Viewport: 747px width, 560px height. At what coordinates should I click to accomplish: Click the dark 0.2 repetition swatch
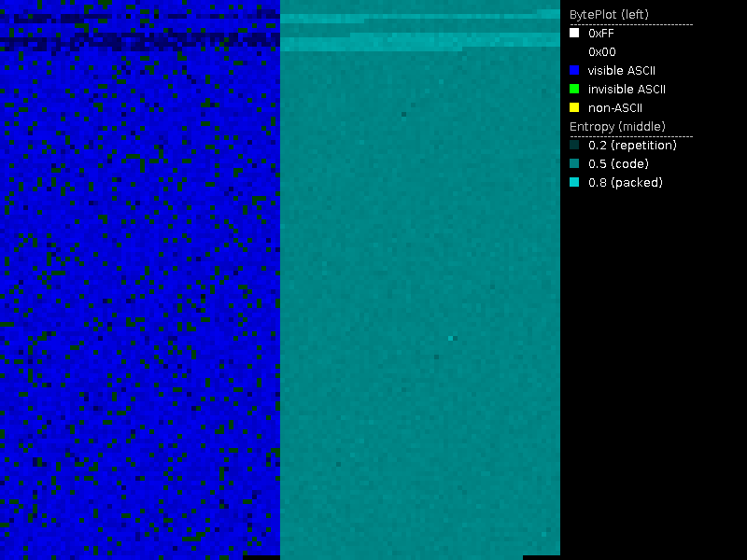tap(574, 145)
